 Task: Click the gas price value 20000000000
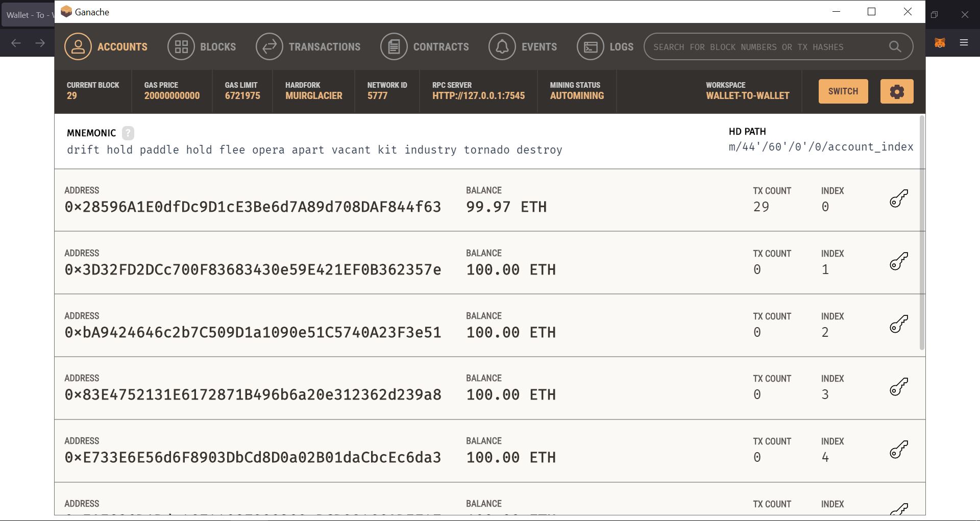pyautogui.click(x=172, y=95)
